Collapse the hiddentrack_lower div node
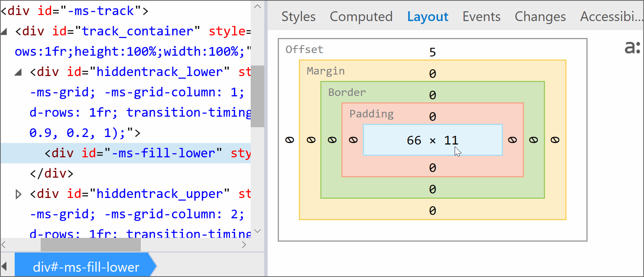Screen dimensions: 644x277 [18, 72]
